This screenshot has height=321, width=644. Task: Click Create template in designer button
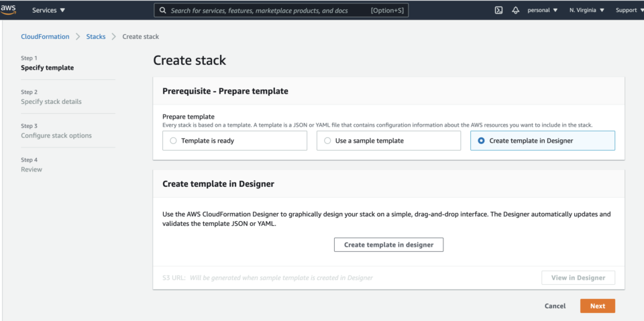coord(388,245)
